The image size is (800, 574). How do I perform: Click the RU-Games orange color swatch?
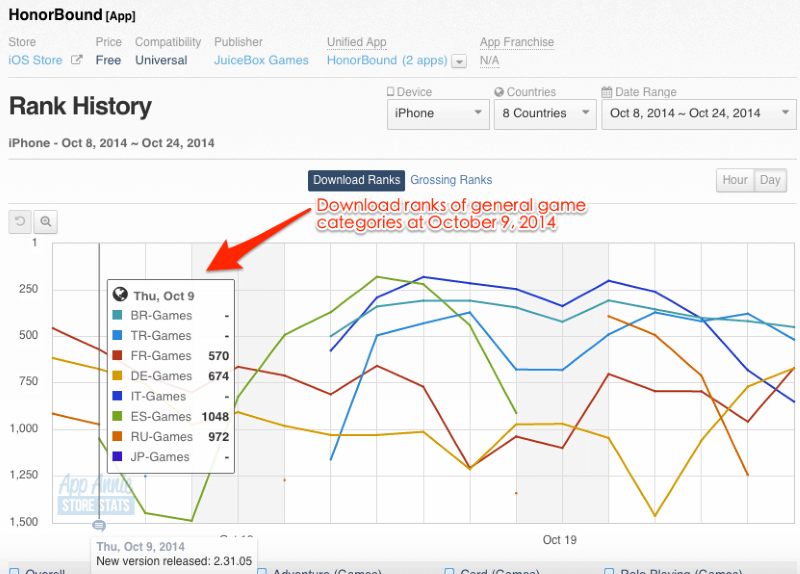117,436
